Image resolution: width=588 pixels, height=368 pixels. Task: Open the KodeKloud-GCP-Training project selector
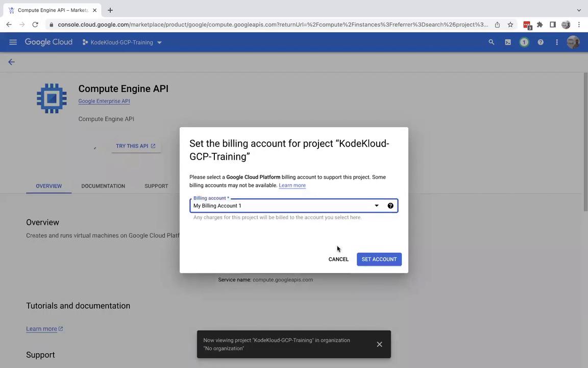coord(122,42)
